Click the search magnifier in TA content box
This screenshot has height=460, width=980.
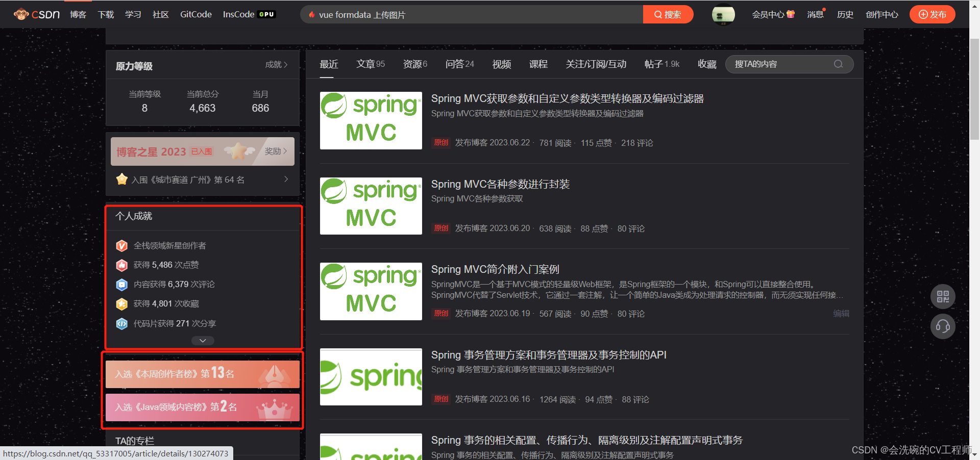(x=838, y=64)
